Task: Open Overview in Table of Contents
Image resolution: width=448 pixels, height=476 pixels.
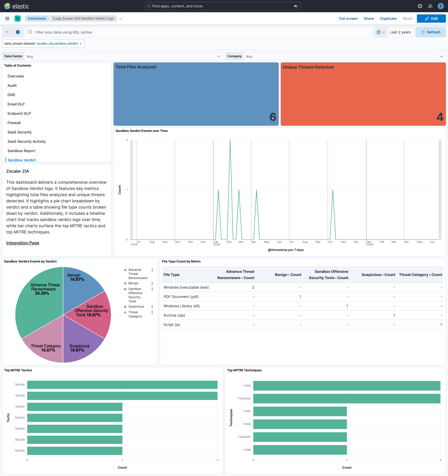Action: 16,76
